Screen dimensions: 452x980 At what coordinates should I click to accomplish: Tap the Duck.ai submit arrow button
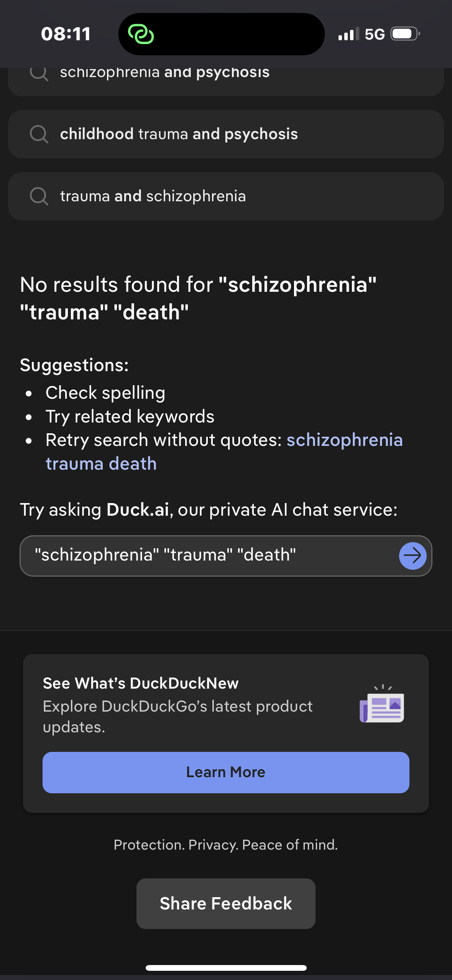[x=413, y=556]
